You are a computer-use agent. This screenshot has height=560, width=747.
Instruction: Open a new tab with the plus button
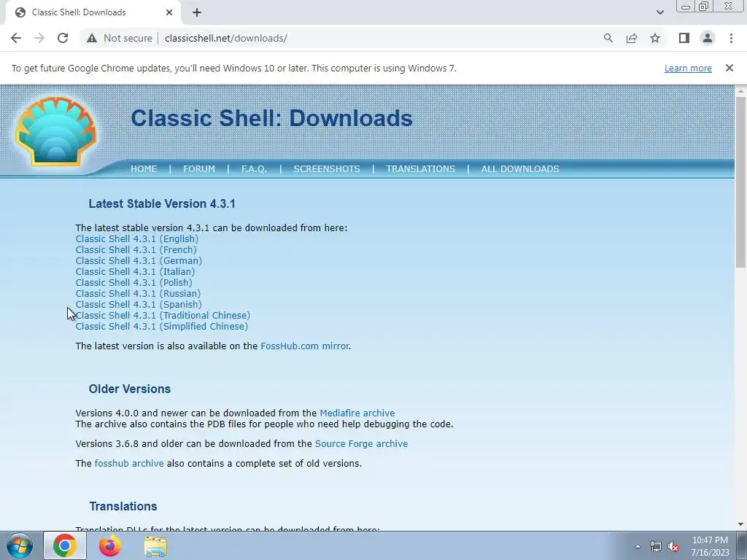click(x=197, y=12)
